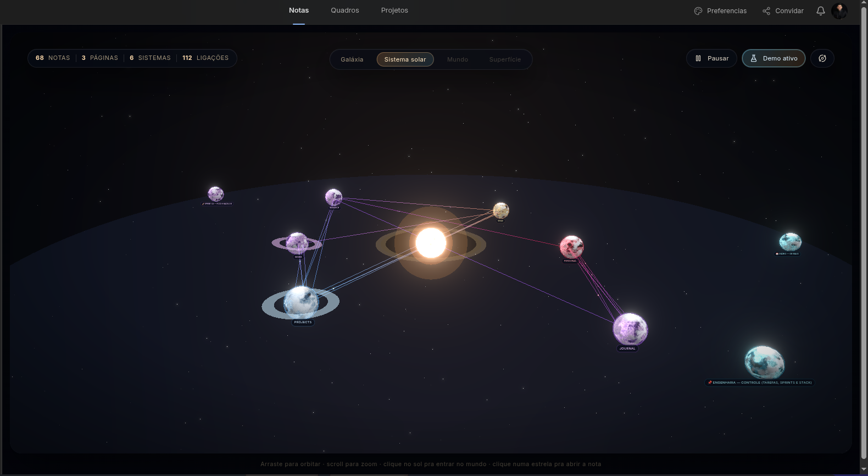The image size is (868, 476).
Task: Select the PROJECTS ringed planet
Action: (x=301, y=302)
